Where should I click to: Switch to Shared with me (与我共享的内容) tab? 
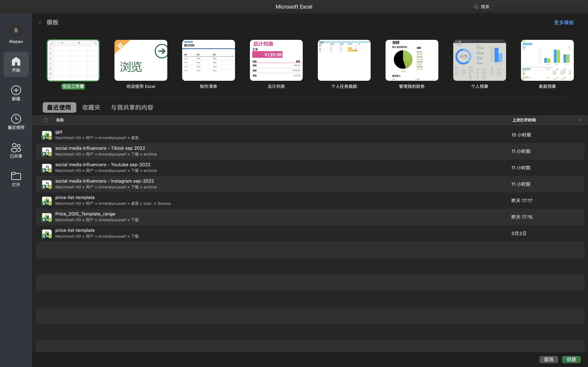(x=132, y=107)
